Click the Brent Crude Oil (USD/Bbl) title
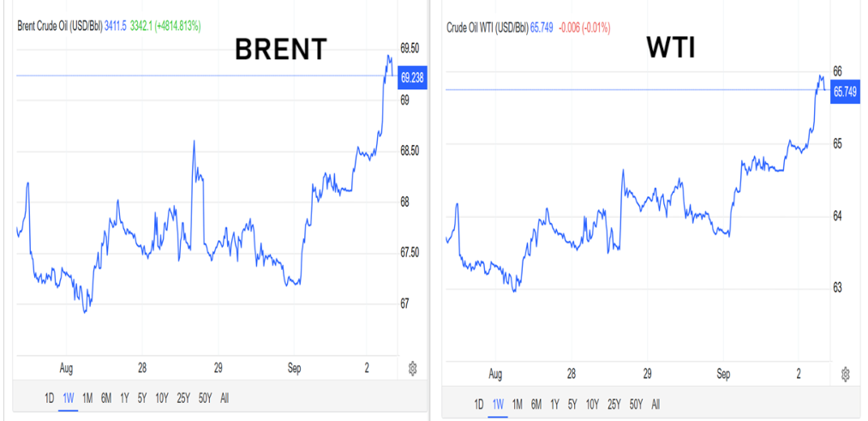 [57, 27]
